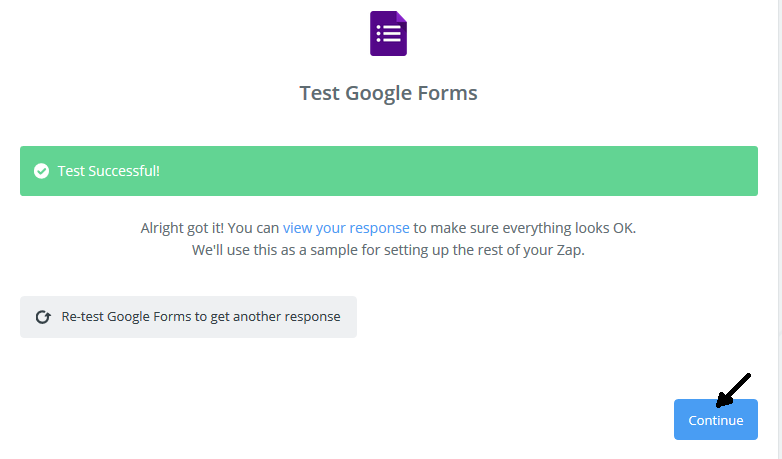Click the Alright got it! text
782x459 pixels.
tap(182, 228)
